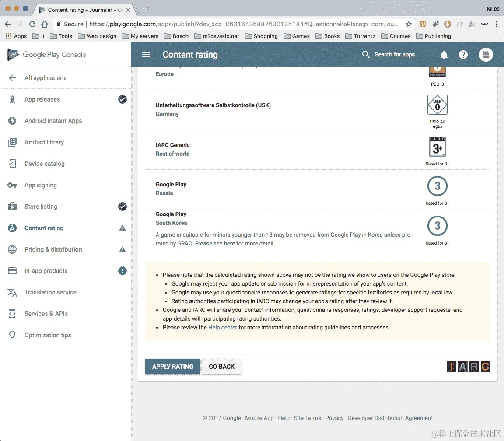
Task: Click the Artifact library grid icon
Action: pos(12,142)
